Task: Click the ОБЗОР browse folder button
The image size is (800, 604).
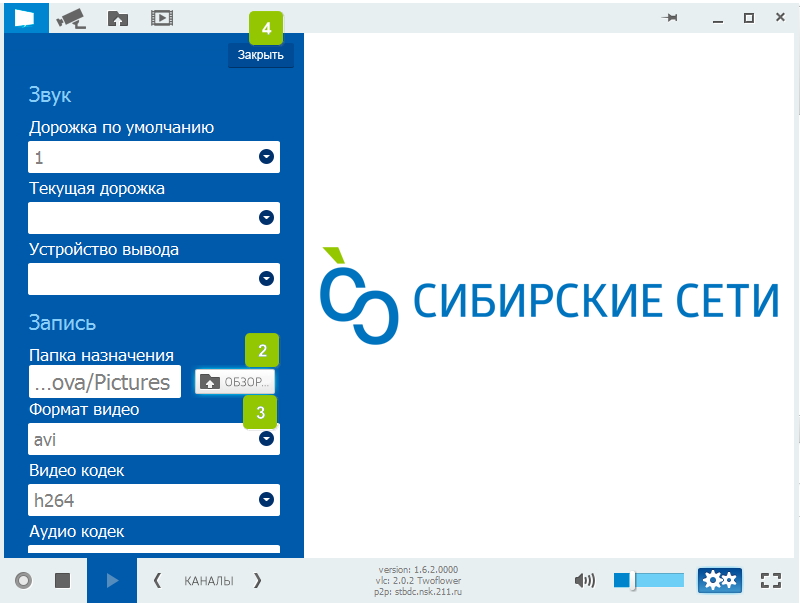Action: point(235,382)
